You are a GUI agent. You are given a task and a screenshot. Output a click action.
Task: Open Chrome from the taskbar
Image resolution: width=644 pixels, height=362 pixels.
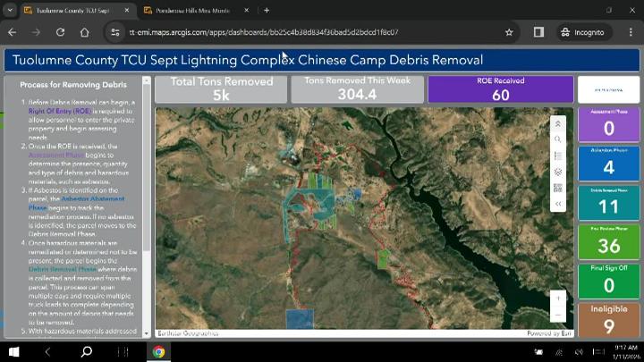point(158,351)
